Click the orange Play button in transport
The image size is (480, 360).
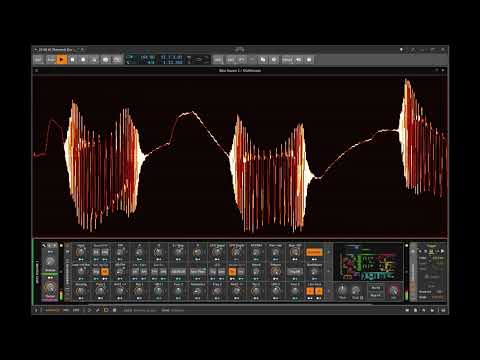pos(61,60)
